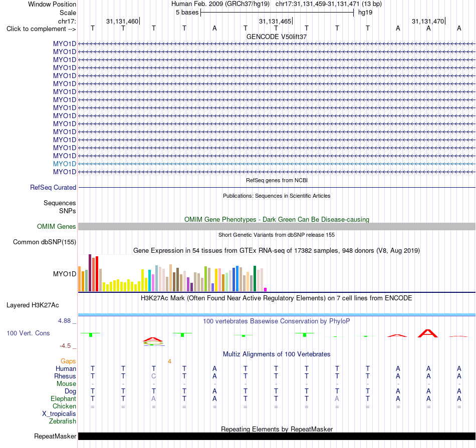Click the orange gap count '4'
This screenshot has width=476, height=448.
(169, 361)
